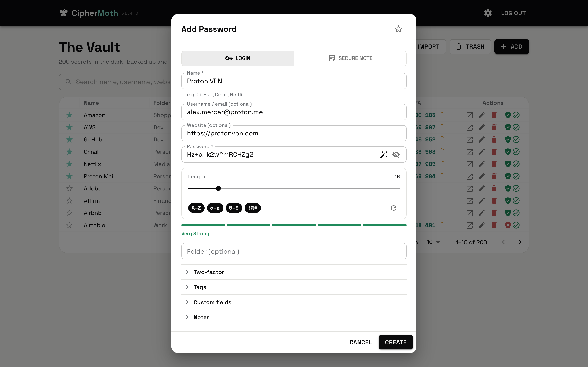This screenshot has width=588, height=367.
Task: Expand the Notes section
Action: coord(294,317)
